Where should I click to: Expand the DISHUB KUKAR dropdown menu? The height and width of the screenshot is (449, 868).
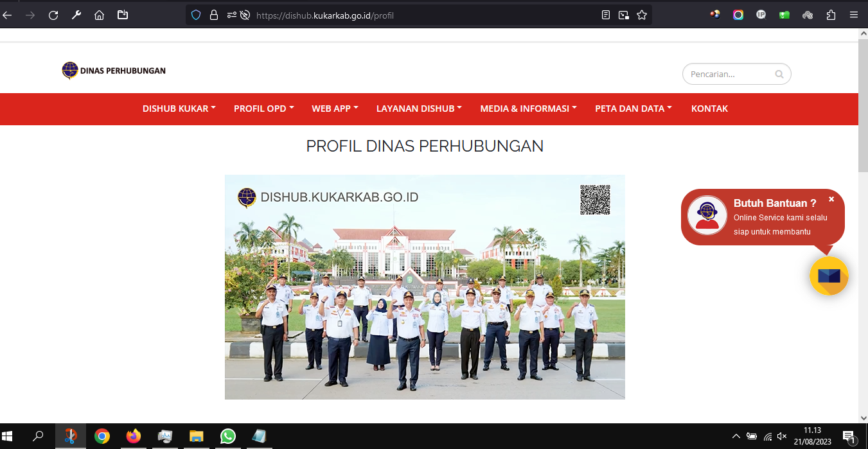179,109
